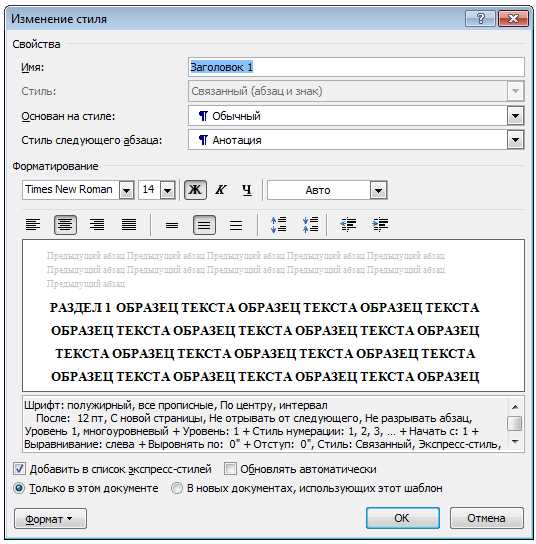This screenshot has height=544, width=536.
Task: Open the Авто font color picker
Action: point(327,190)
